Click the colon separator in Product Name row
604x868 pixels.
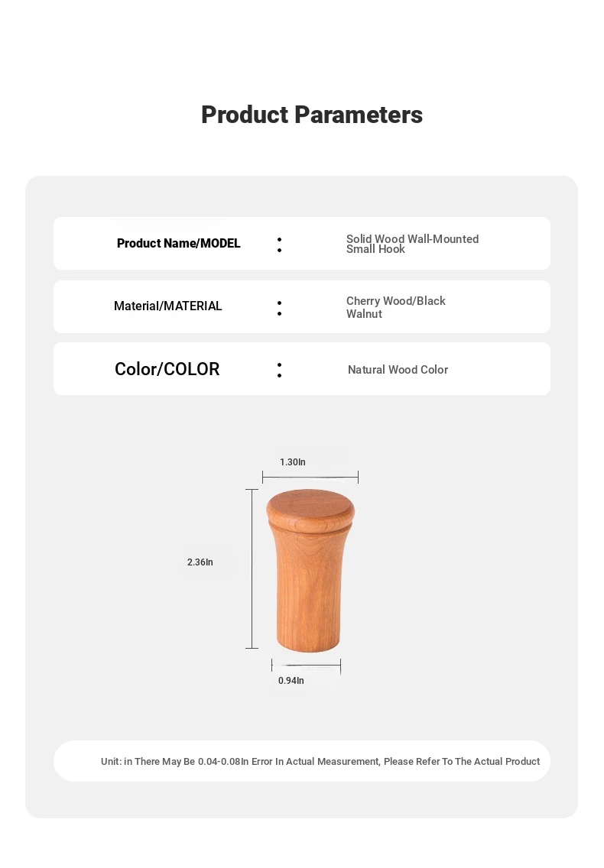tap(279, 245)
